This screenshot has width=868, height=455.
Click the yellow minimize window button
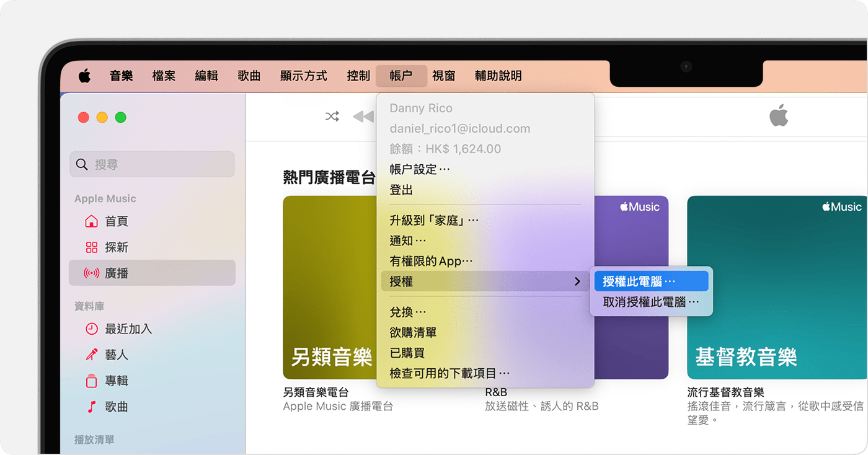click(102, 117)
